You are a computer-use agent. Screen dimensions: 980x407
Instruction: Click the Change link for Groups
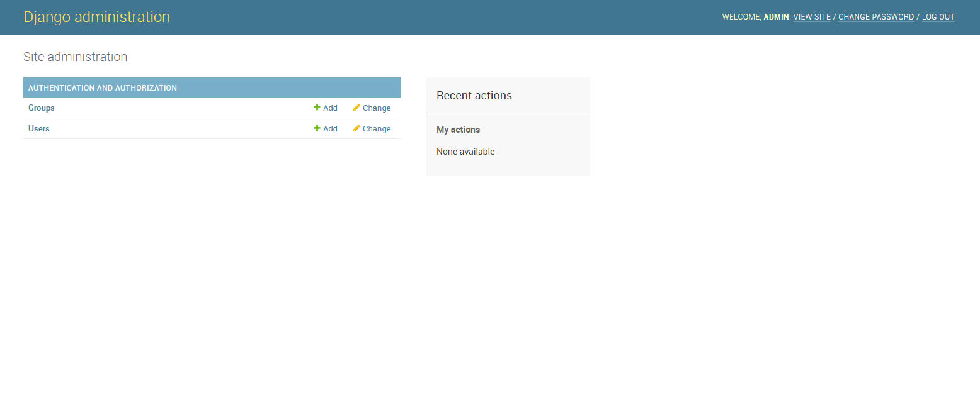(x=377, y=108)
